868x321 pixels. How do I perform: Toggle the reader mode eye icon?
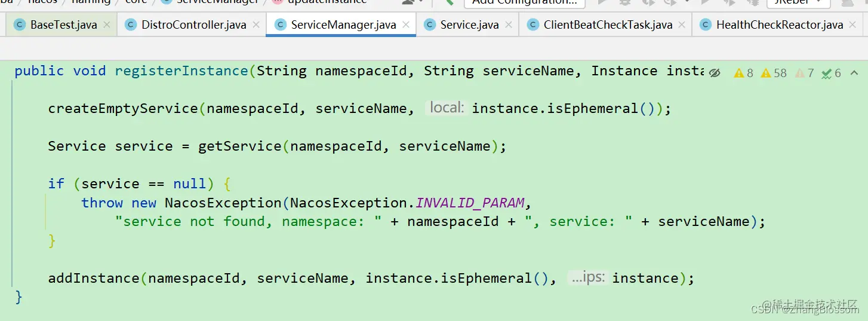tap(715, 73)
